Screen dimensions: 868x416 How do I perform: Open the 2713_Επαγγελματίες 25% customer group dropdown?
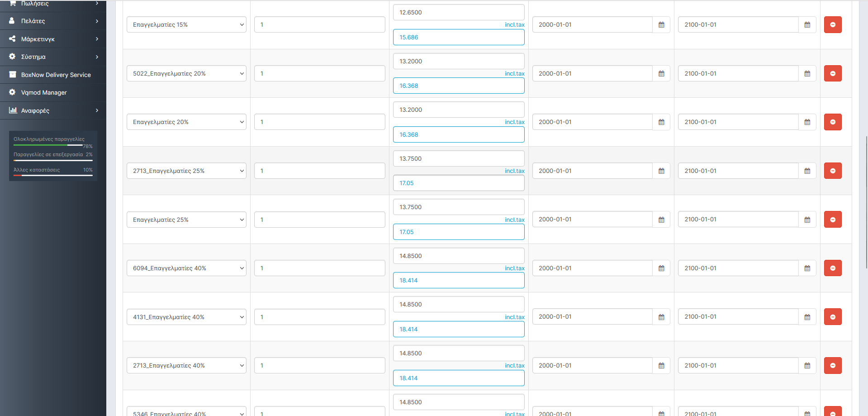(186, 171)
